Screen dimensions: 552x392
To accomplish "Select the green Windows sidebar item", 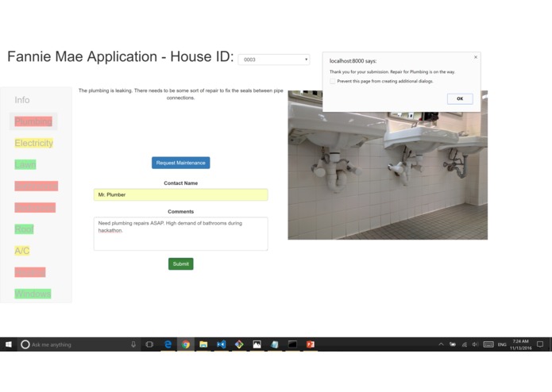I will coord(33,294).
